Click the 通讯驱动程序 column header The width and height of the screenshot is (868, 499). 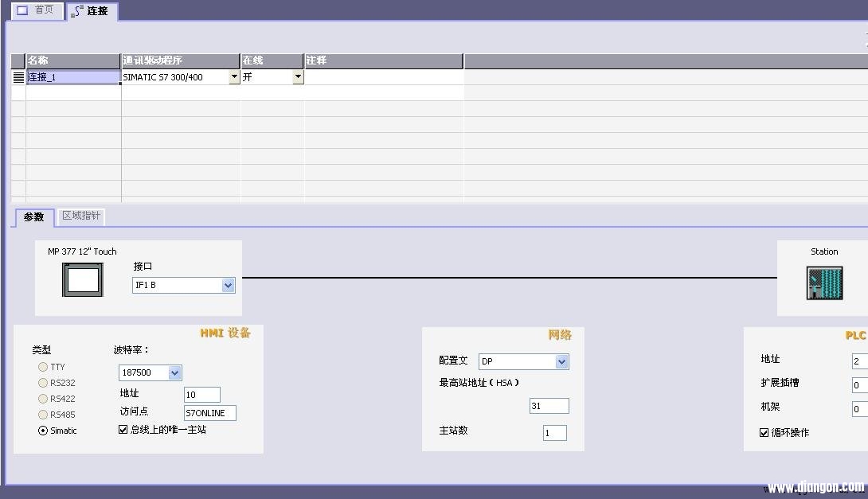pos(181,60)
